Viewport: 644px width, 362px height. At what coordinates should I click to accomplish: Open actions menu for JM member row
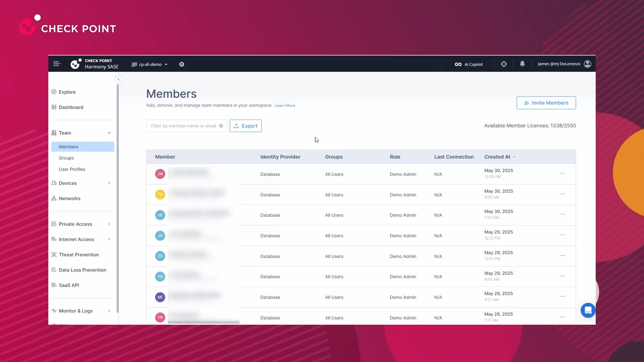(x=562, y=173)
